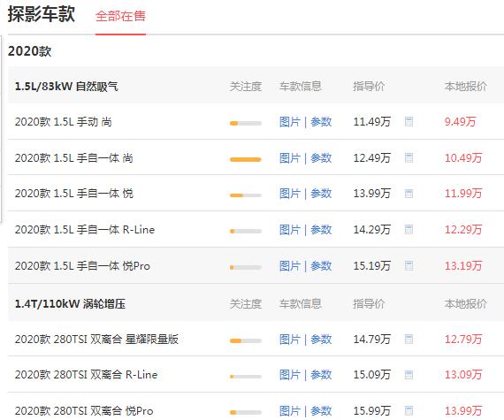Click guide price 11.49万
Image resolution: width=504 pixels, height=420 pixels.
(x=372, y=122)
